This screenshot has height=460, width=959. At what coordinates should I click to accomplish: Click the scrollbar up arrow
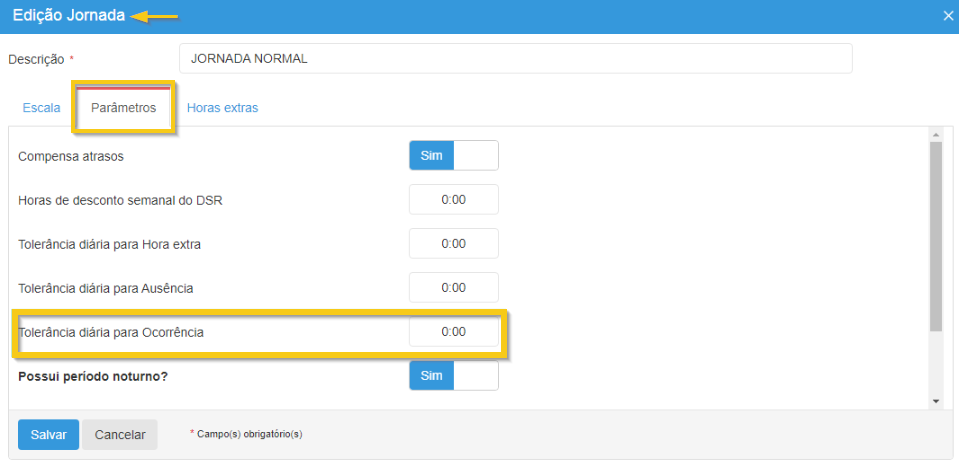tap(935, 135)
